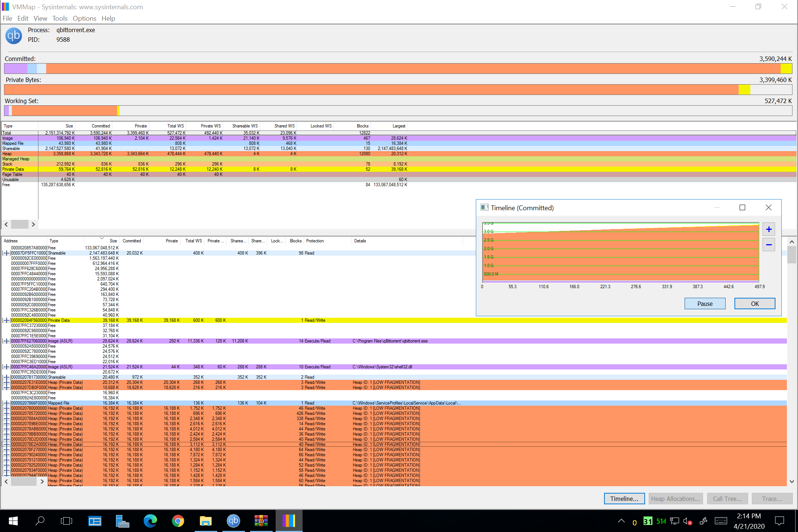The width and height of the screenshot is (798, 532).
Task: Switch to VMMap taskbar icon
Action: point(289,521)
